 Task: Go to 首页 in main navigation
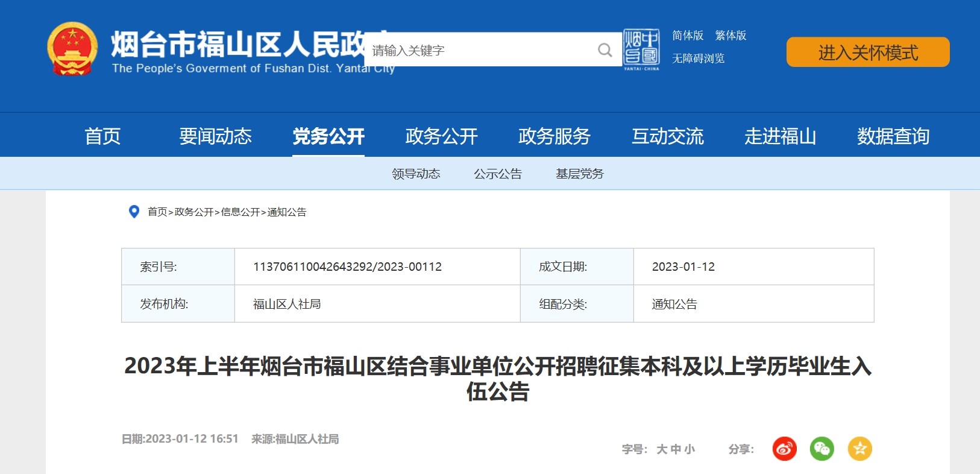102,136
